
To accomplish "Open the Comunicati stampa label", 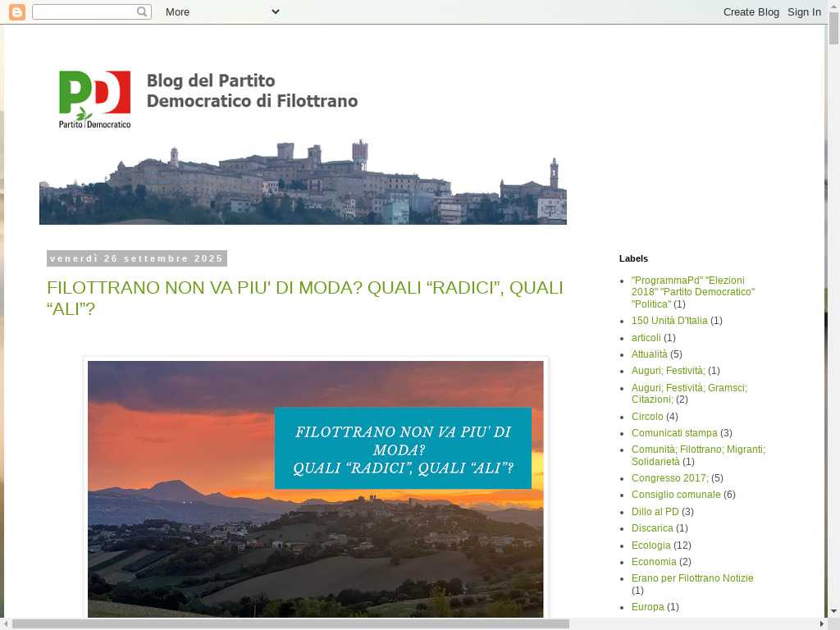I will click(x=674, y=433).
